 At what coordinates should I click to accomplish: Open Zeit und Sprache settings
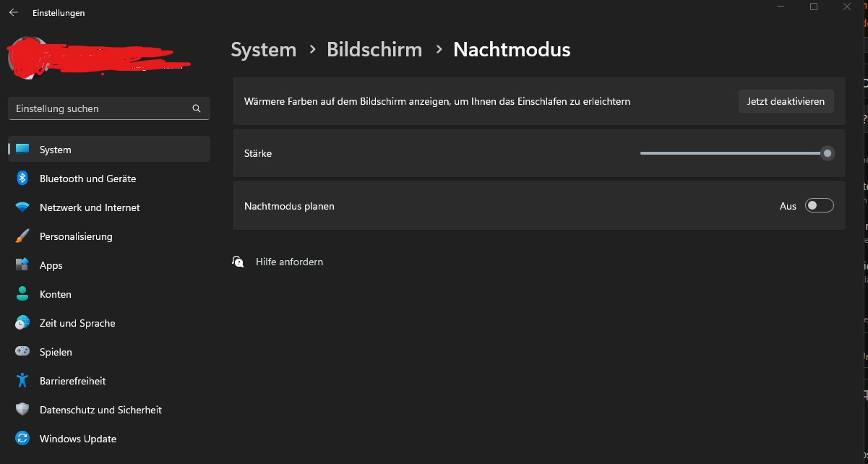click(x=109, y=323)
